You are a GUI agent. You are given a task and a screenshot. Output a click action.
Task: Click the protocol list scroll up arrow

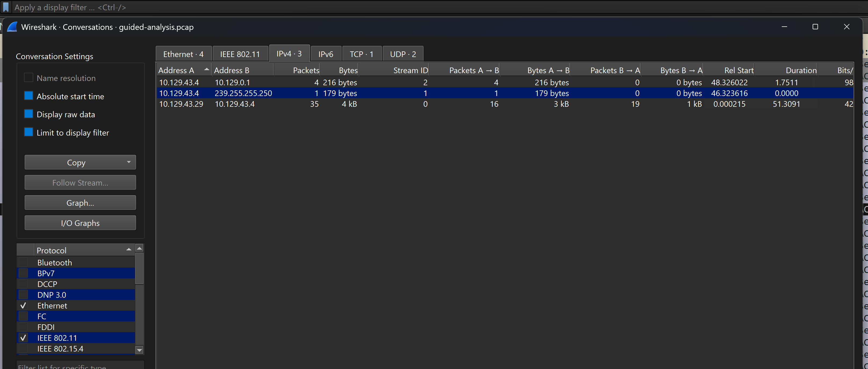[139, 248]
